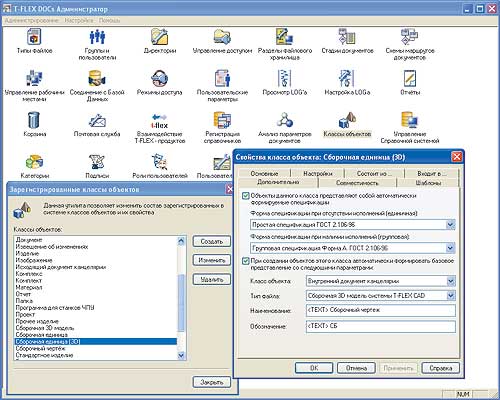The height and width of the screenshot is (400, 500).
Task: Open Схемы маршрутов документов icon
Action: point(410,36)
